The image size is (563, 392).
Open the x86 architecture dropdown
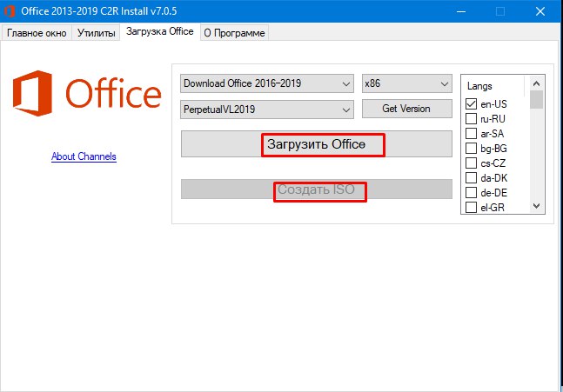click(407, 83)
